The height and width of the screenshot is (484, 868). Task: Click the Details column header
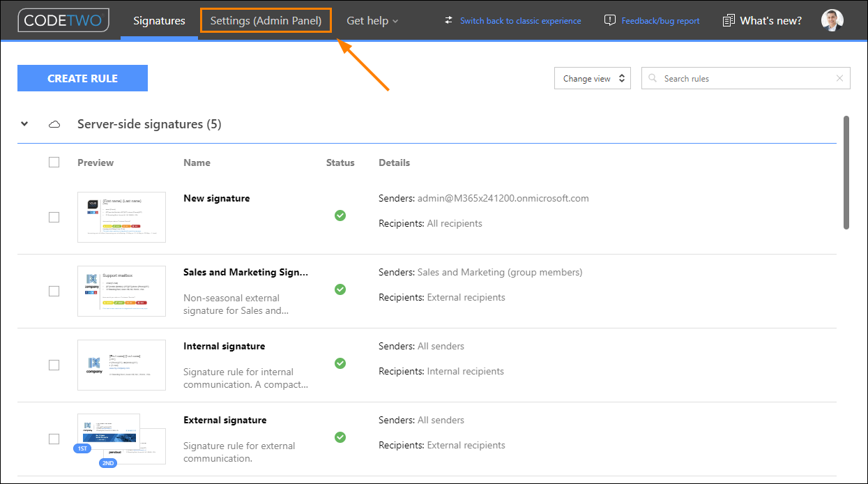coord(394,162)
